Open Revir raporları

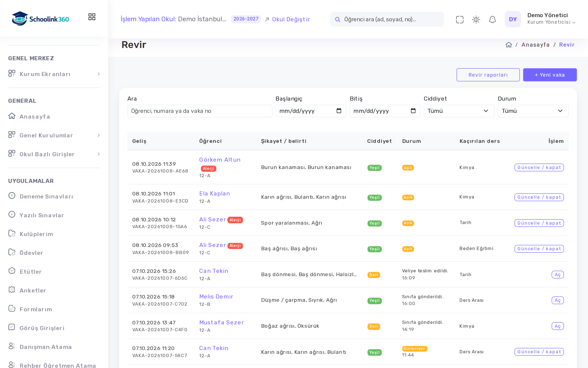click(x=488, y=75)
